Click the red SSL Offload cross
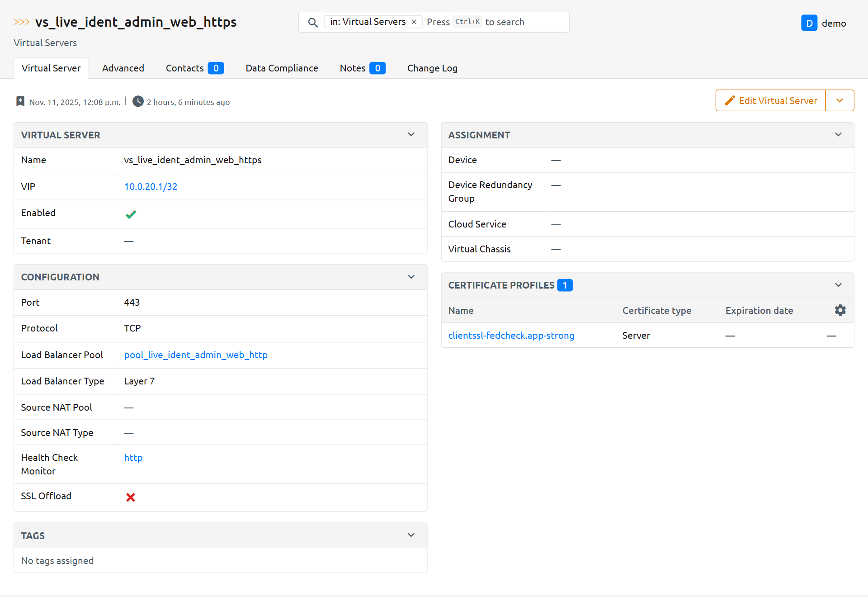 click(131, 497)
